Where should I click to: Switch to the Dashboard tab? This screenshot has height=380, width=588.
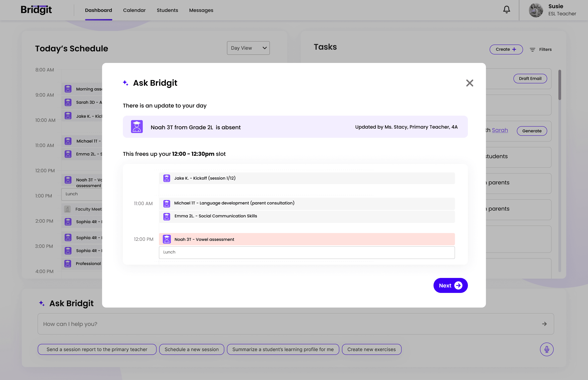coord(99,10)
